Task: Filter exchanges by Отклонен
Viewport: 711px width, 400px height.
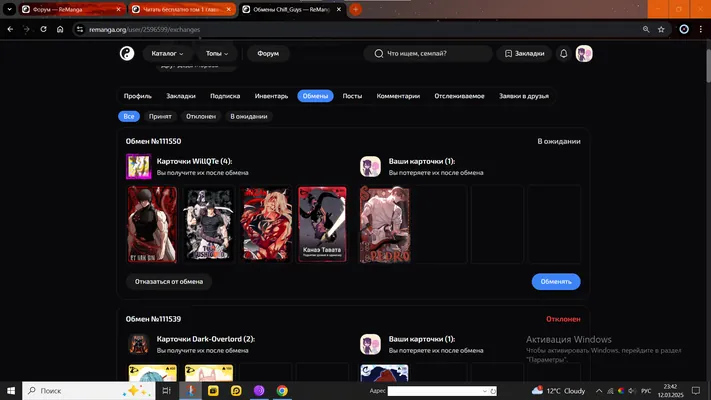Action: [201, 117]
